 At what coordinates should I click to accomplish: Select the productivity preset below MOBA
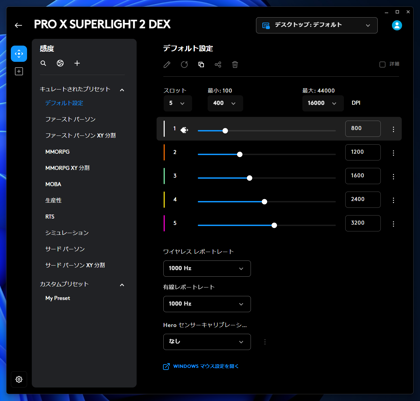coord(53,200)
